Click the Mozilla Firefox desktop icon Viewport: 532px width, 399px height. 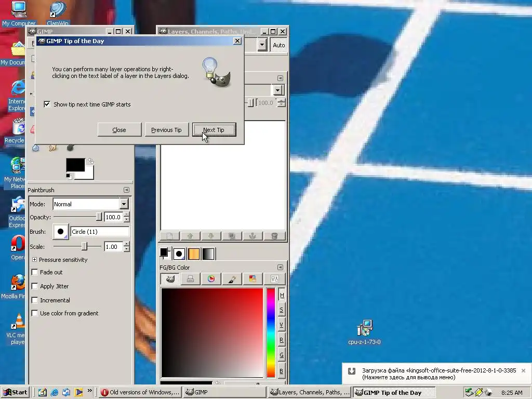pyautogui.click(x=14, y=287)
